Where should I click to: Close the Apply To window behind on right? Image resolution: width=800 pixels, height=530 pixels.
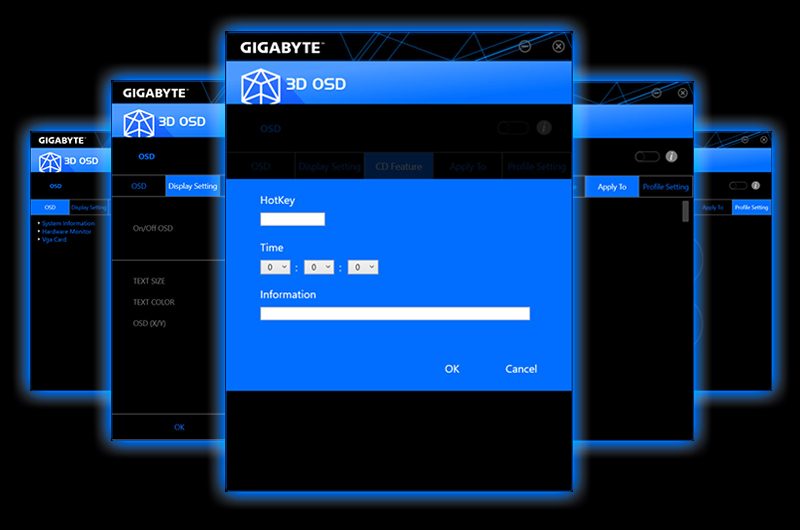683,93
